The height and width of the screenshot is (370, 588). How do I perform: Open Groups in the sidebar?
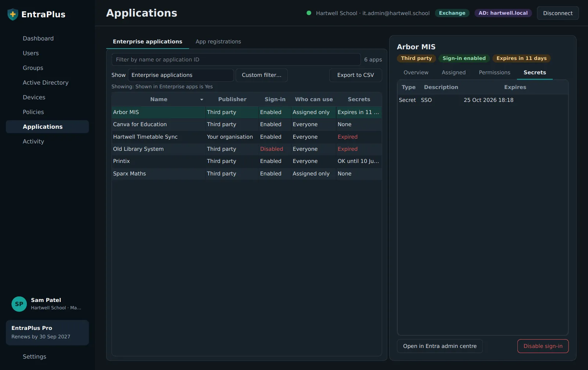[47, 68]
